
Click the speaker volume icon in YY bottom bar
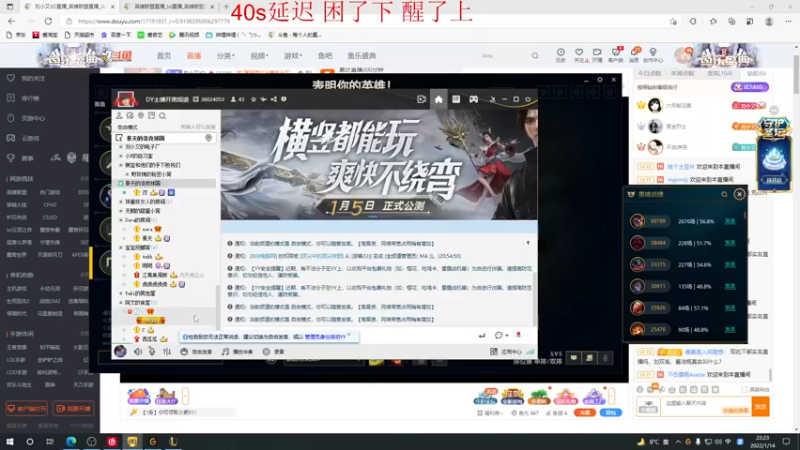138,352
